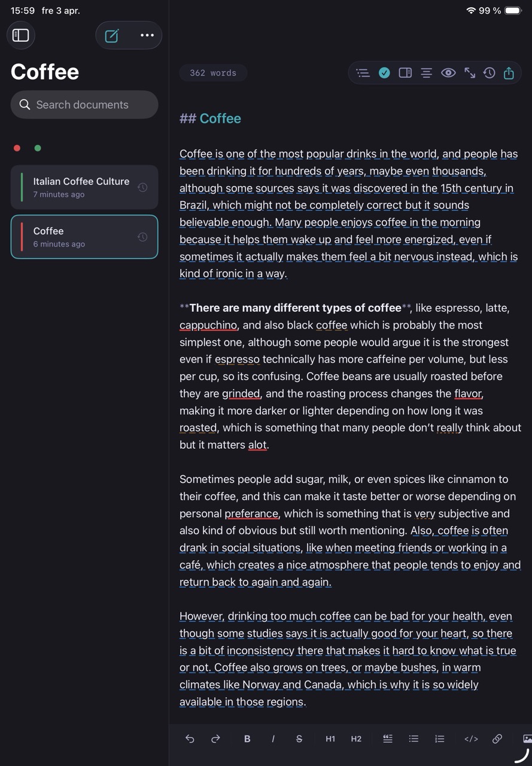Toggle the sidebar panel icon
532x766 pixels.
point(21,35)
